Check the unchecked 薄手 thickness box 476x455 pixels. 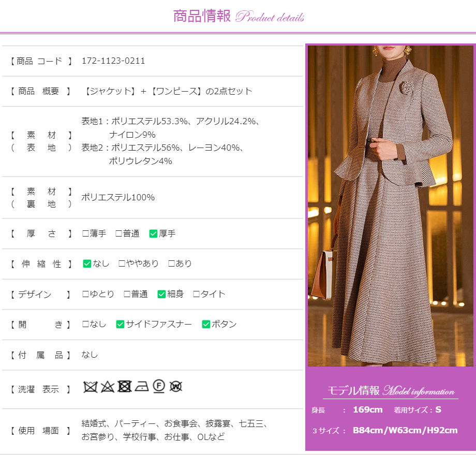(85, 233)
